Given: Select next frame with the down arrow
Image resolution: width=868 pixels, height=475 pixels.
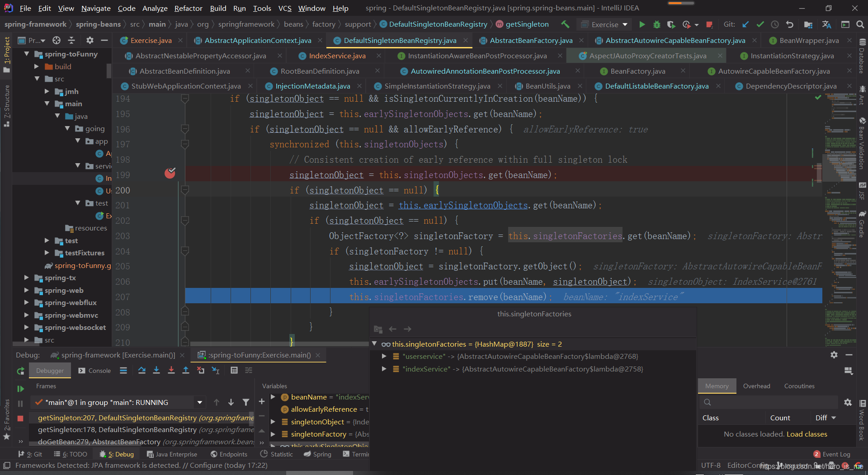Looking at the screenshot, I should 231,402.
